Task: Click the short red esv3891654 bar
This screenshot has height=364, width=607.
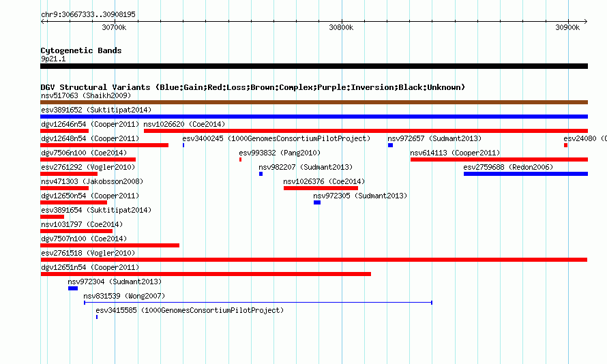Action: tap(53, 217)
